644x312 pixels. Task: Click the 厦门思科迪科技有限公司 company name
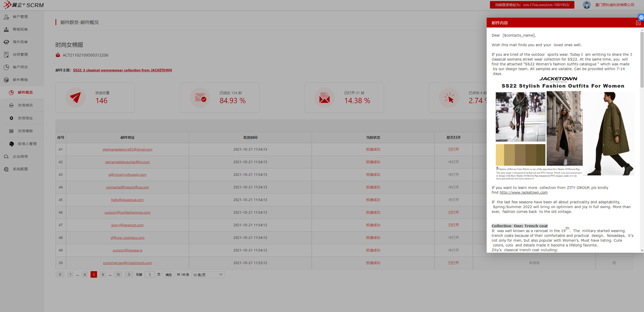click(x=615, y=5)
